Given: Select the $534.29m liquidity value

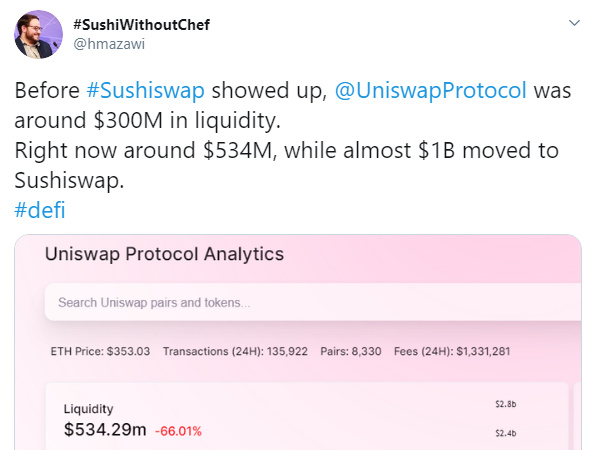Looking at the screenshot, I should [105, 429].
